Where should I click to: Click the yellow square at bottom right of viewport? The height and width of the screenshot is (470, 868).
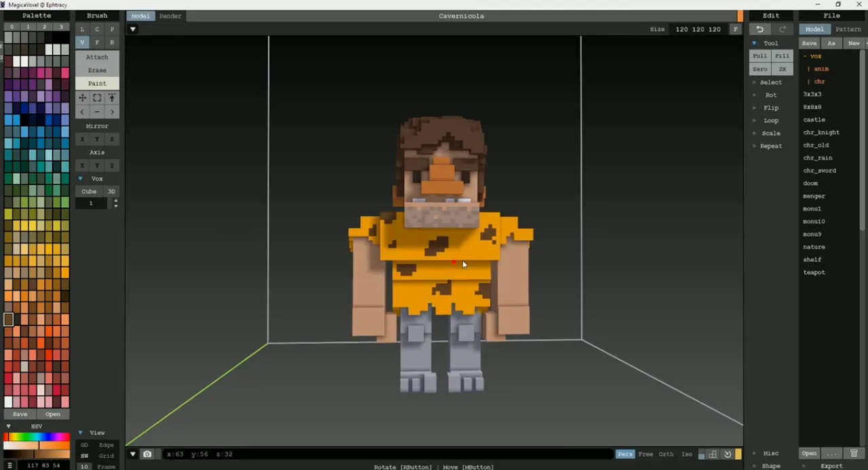pyautogui.click(x=738, y=454)
